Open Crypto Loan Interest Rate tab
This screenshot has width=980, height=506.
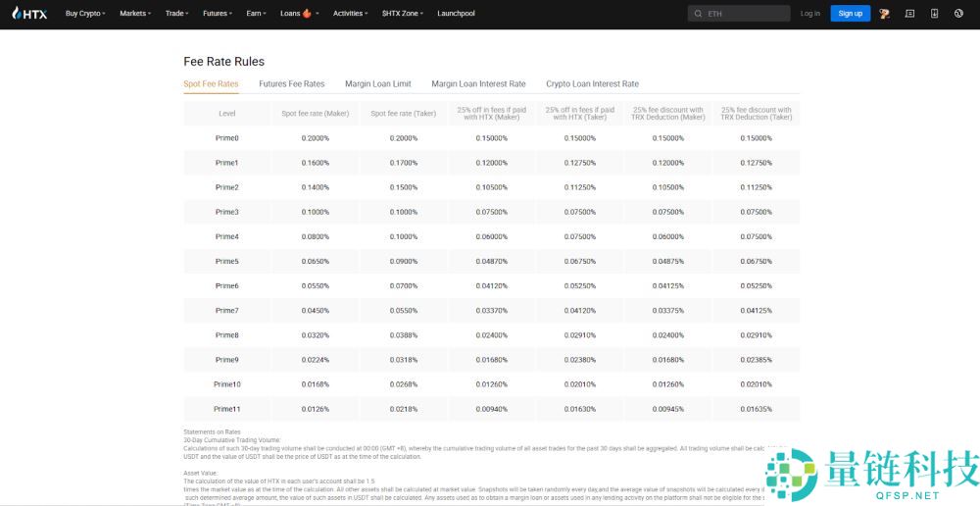coord(592,84)
